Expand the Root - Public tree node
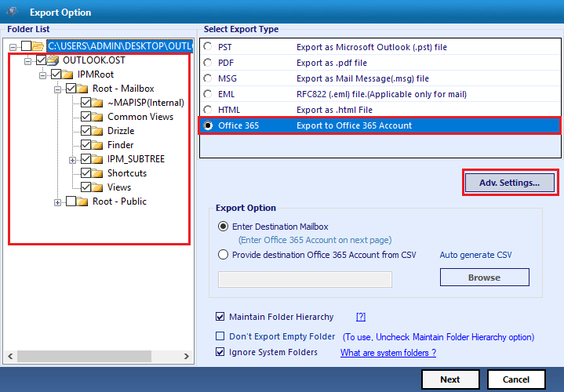This screenshot has height=392, width=564. coord(58,201)
